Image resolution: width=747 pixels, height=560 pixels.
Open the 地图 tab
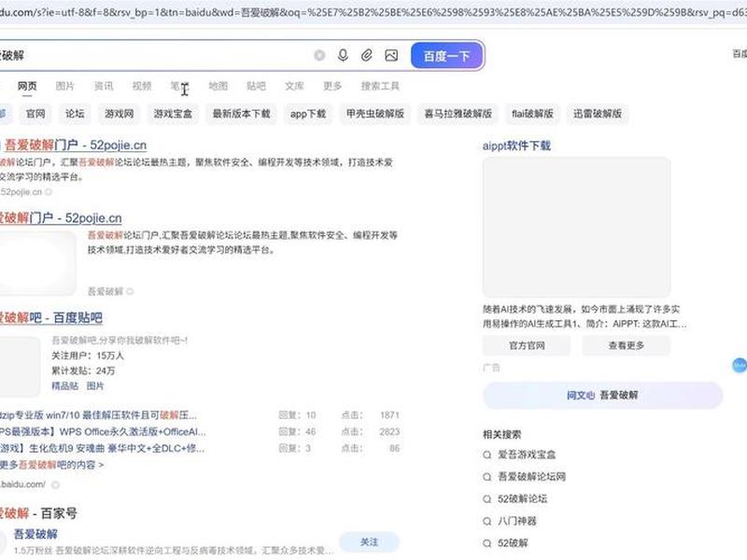click(x=218, y=86)
